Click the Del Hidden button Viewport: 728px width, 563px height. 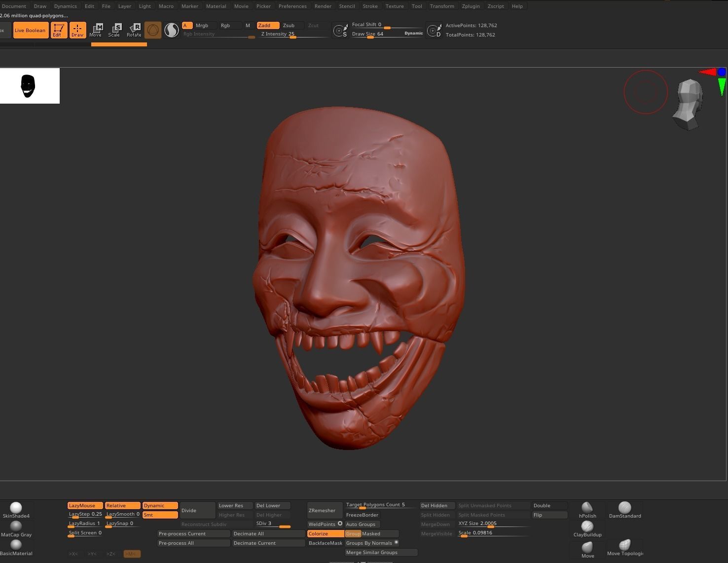point(437,505)
